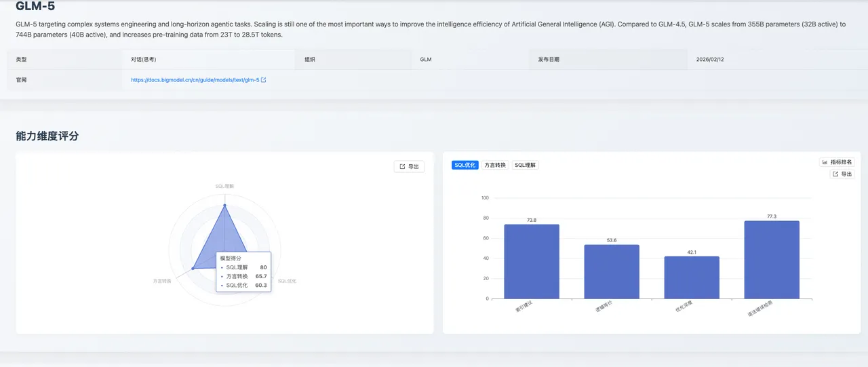Switch to the 方言转换 tab
868x367 pixels.
pos(495,165)
